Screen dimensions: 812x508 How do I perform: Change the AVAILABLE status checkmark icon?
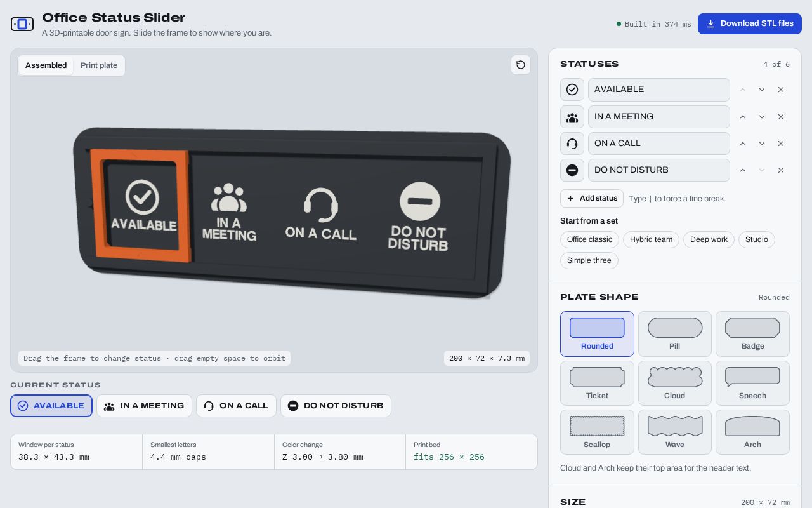[572, 90]
